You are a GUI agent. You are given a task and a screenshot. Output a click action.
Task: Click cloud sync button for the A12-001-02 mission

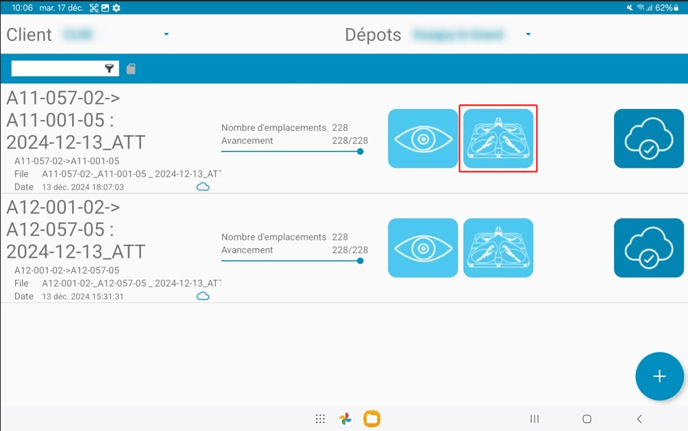[x=648, y=248]
